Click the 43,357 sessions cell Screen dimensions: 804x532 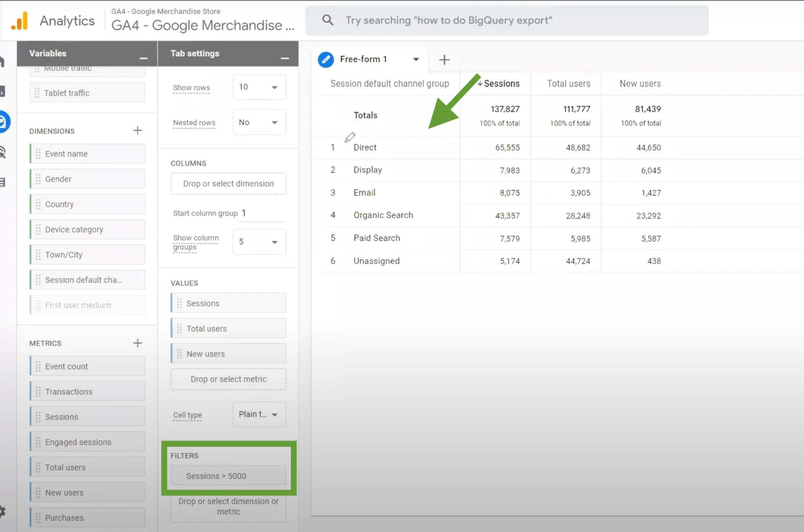[x=507, y=216]
